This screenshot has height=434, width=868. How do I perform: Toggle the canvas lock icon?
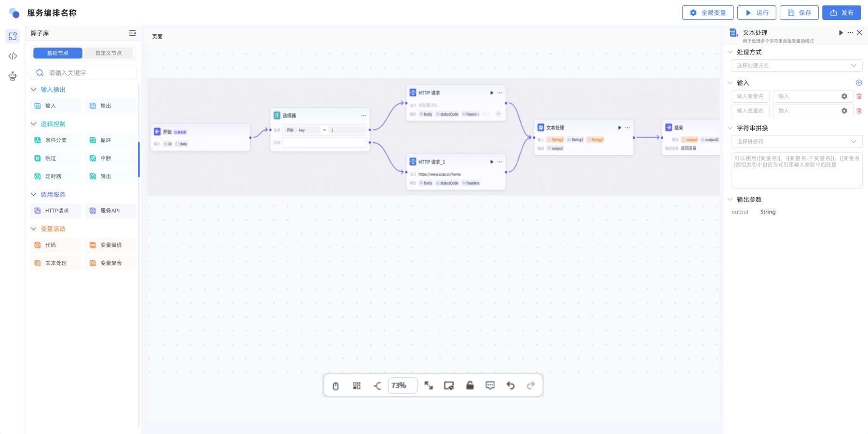[470, 385]
